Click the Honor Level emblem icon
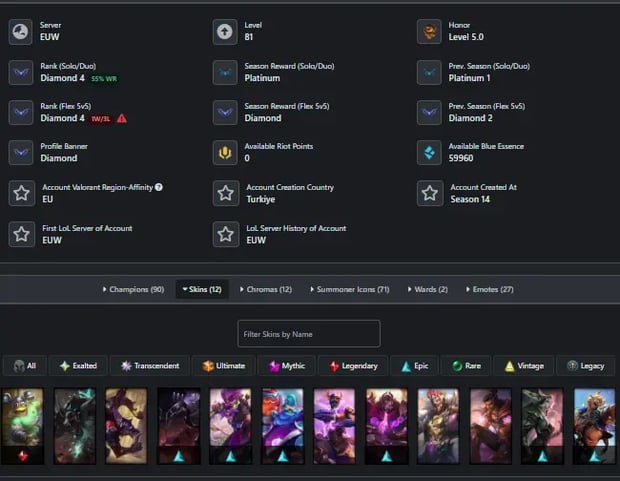The image size is (620, 481). tap(429, 32)
